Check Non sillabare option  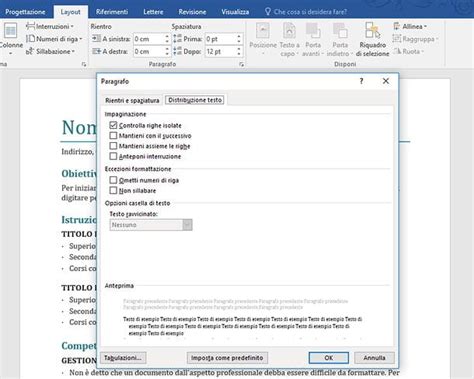(x=113, y=190)
